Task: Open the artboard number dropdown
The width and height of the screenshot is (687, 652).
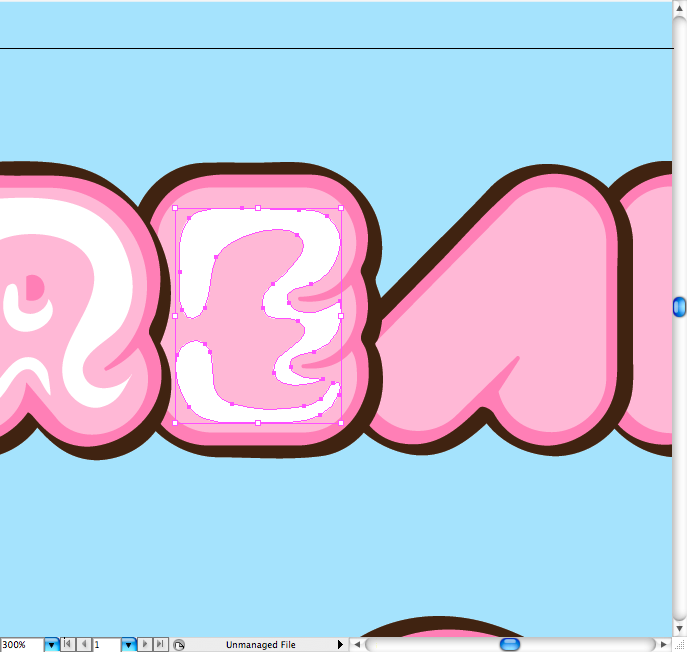Action: 128,645
